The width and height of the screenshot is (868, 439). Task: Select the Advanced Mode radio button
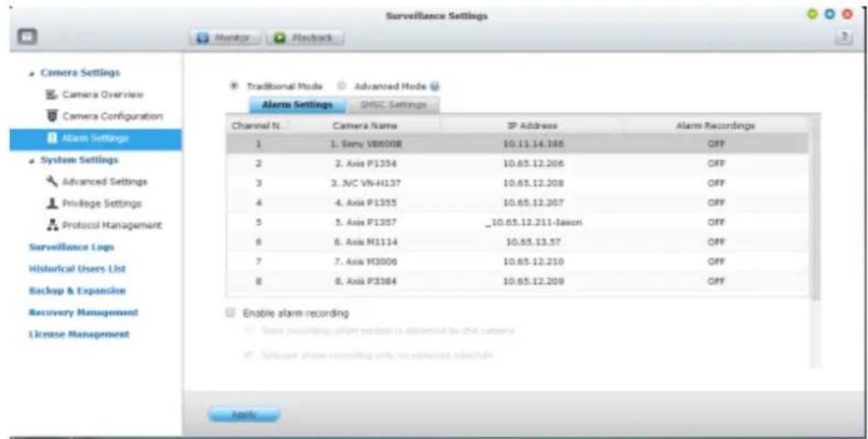click(x=341, y=86)
